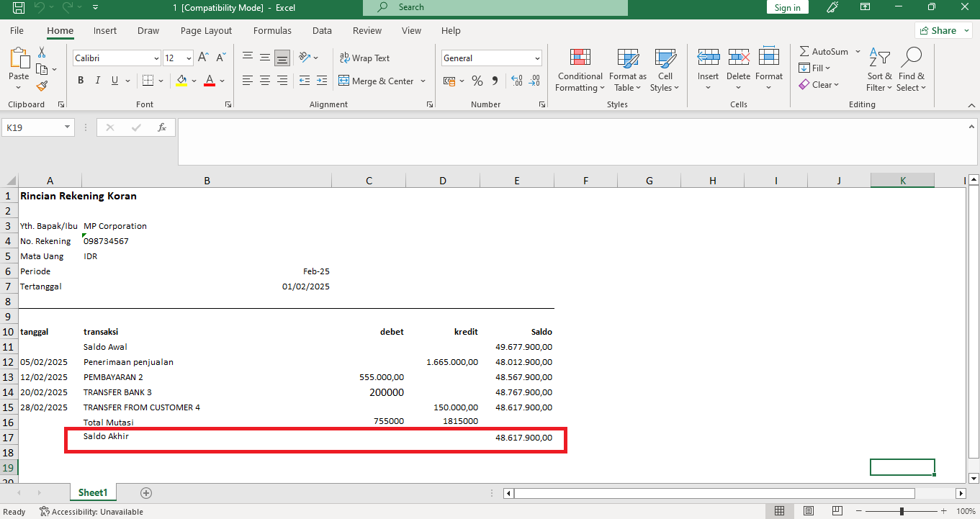Screen dimensions: 980x519
Task: Click the Format Painter brush icon
Action: [42, 86]
